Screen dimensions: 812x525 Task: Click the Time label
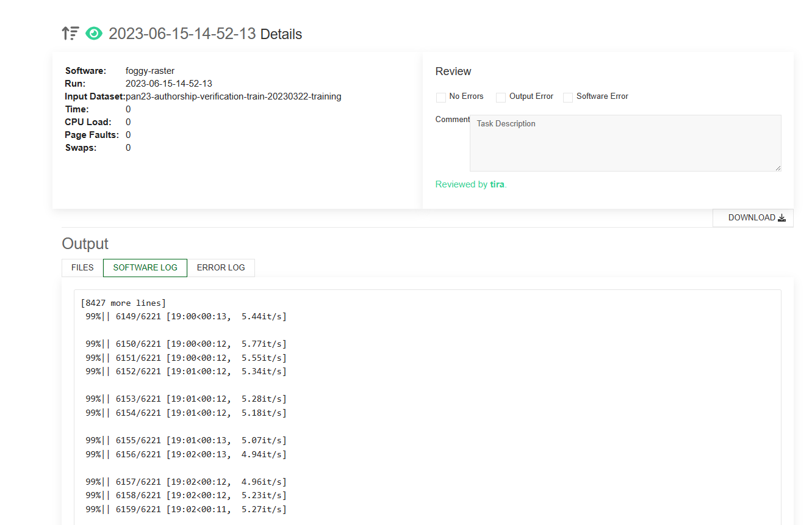pyautogui.click(x=77, y=109)
